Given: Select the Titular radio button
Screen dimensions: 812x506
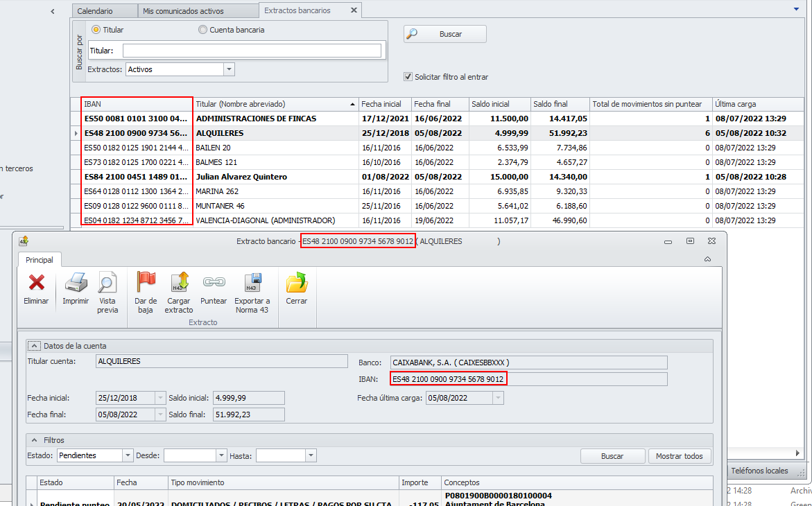Looking at the screenshot, I should (x=96, y=30).
